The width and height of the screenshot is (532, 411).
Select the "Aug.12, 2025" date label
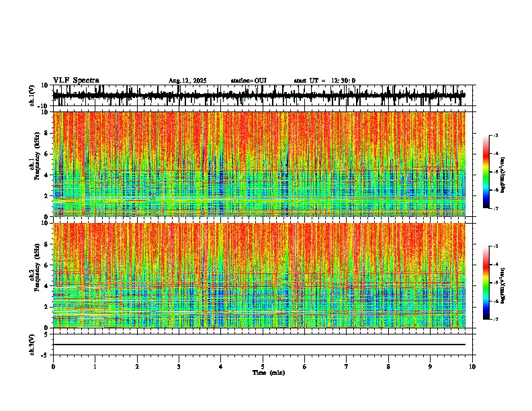(x=187, y=81)
